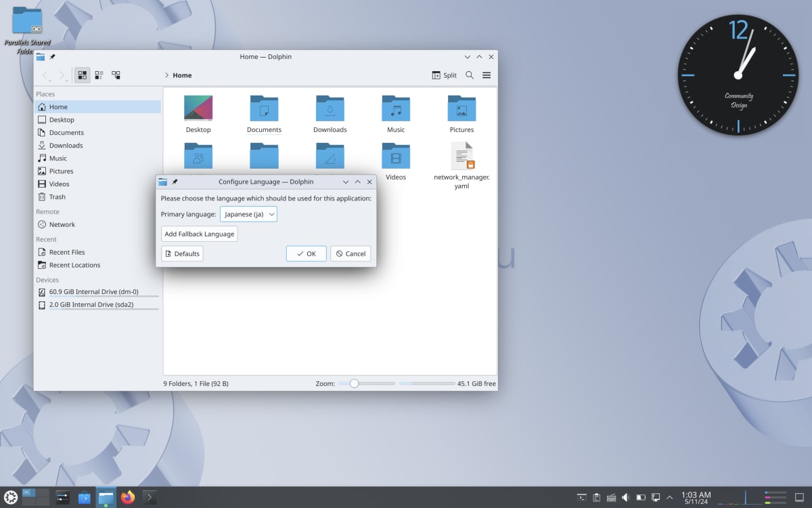Open Desktop in the Places sidebar
This screenshot has height=508, width=812.
point(98,120)
